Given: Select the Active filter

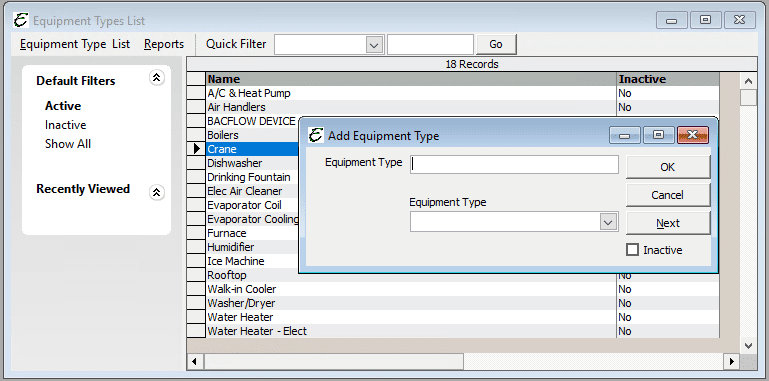Looking at the screenshot, I should pyautogui.click(x=63, y=106).
